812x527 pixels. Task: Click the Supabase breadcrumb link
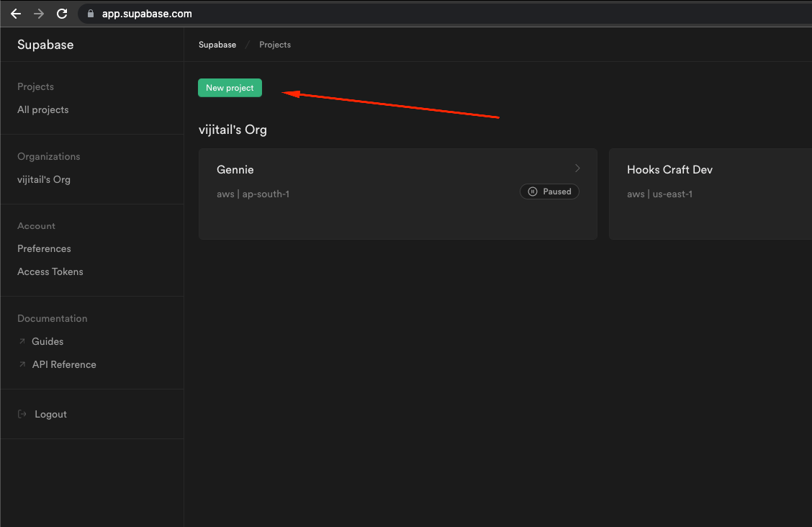pos(217,45)
